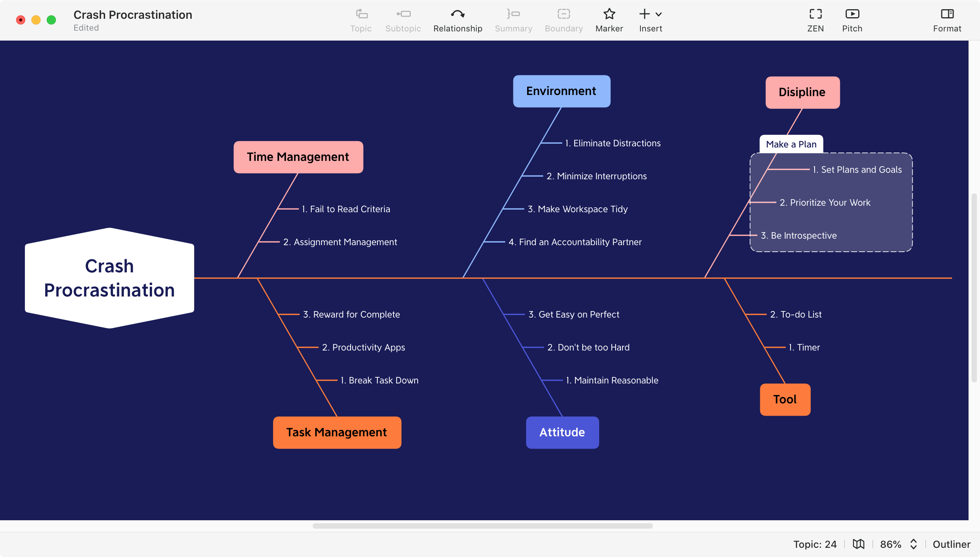This screenshot has height=557, width=980.
Task: Select the Summary tool
Action: [x=514, y=20]
